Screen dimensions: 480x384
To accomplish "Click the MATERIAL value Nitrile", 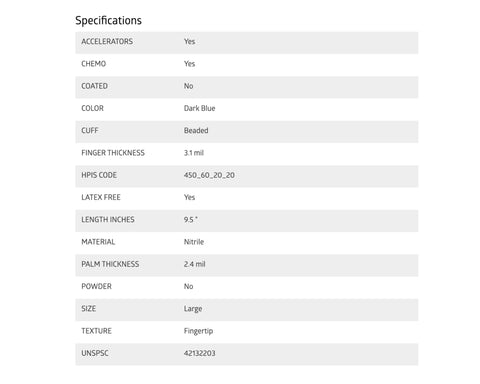I will (194, 242).
